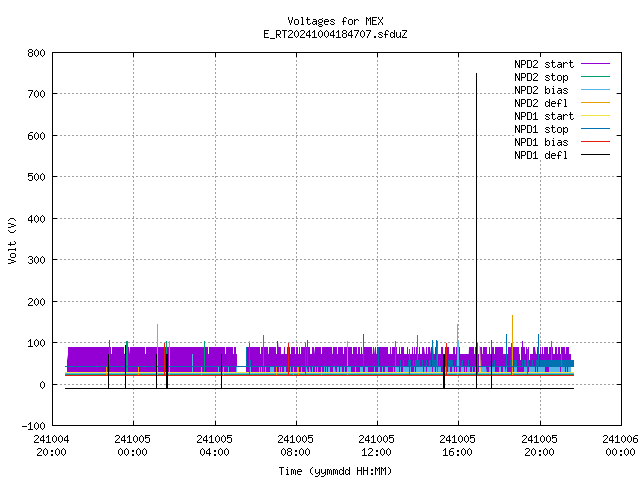
Task: Click the NPD2 start legend label
Action: pos(544,64)
